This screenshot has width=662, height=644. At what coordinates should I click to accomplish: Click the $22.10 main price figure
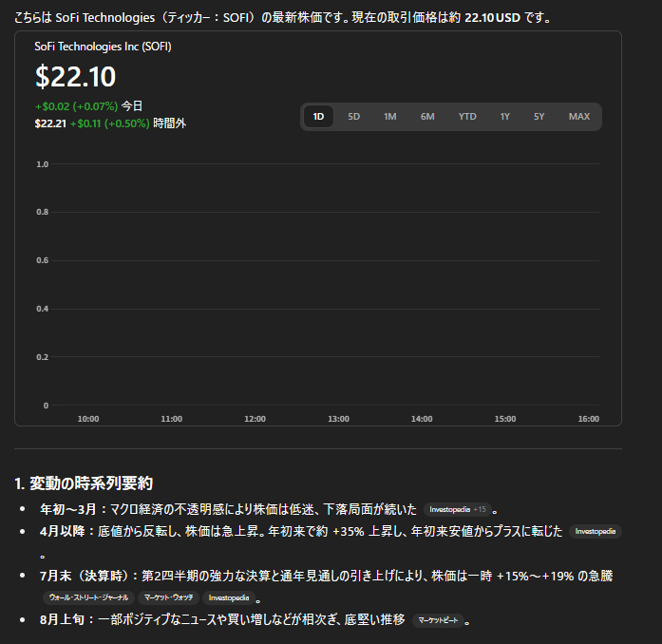76,76
